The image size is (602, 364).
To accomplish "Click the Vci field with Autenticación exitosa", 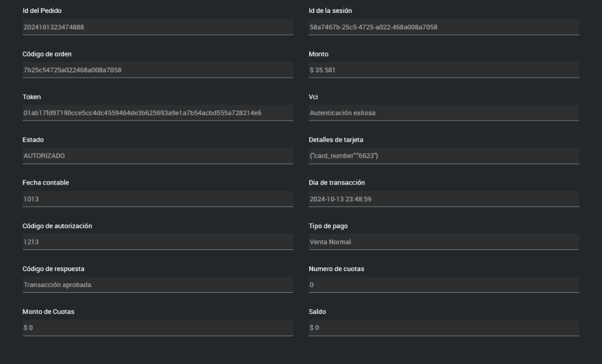I will coord(444,113).
